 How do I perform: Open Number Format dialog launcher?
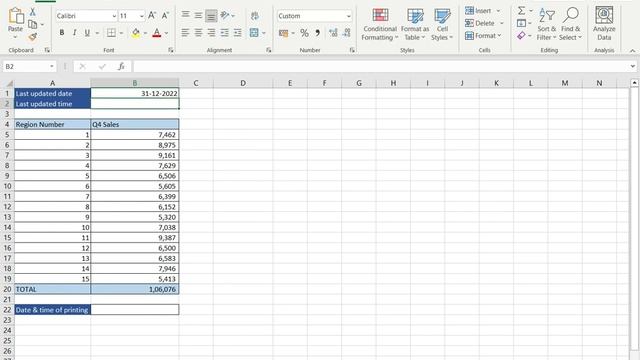click(352, 50)
